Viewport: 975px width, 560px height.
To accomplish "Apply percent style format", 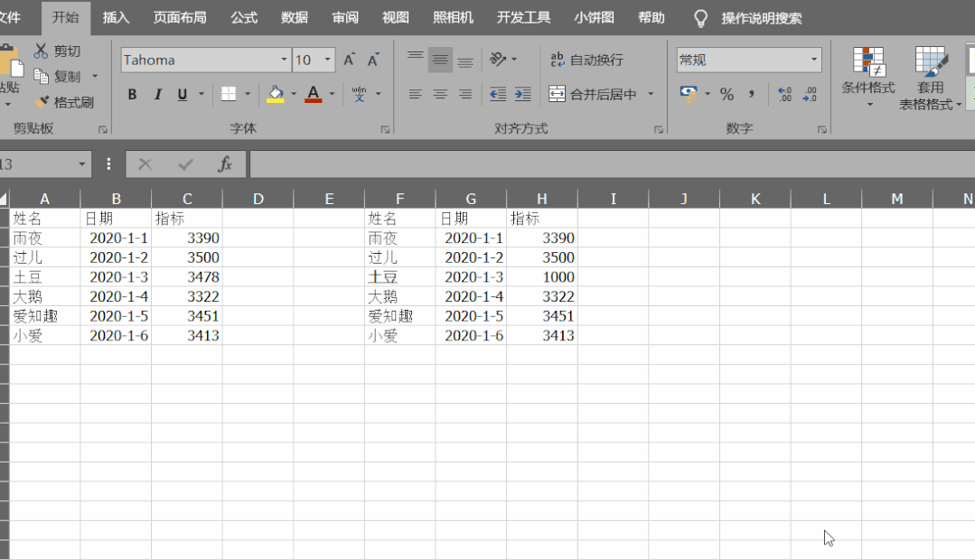I will (x=727, y=94).
